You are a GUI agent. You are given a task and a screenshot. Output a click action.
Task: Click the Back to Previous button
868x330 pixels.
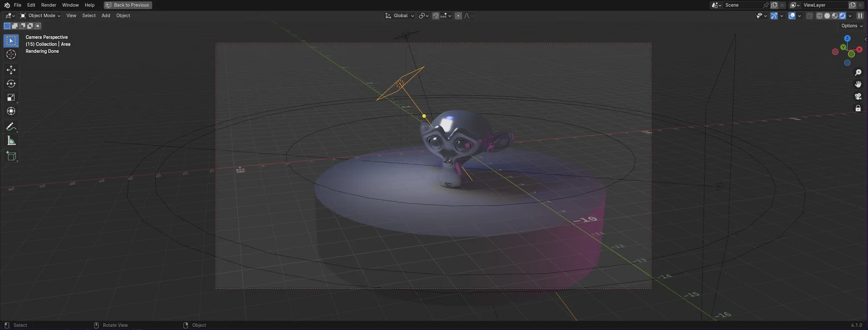coord(128,5)
